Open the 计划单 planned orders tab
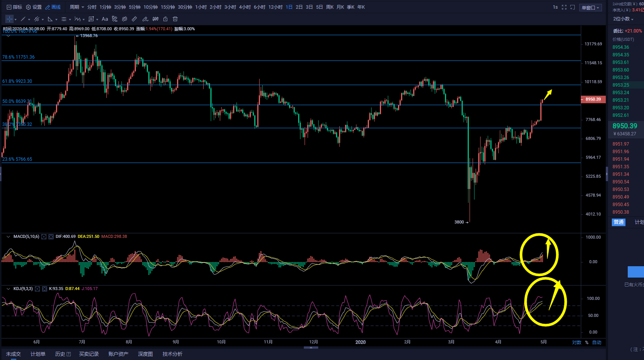 (x=38, y=354)
